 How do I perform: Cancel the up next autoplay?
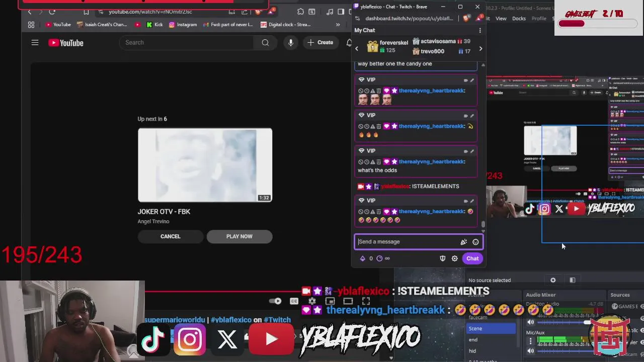pos(170,236)
